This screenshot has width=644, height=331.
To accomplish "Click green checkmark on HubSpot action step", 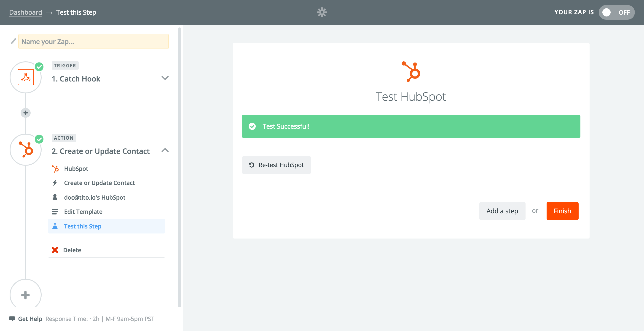I will coord(39,139).
